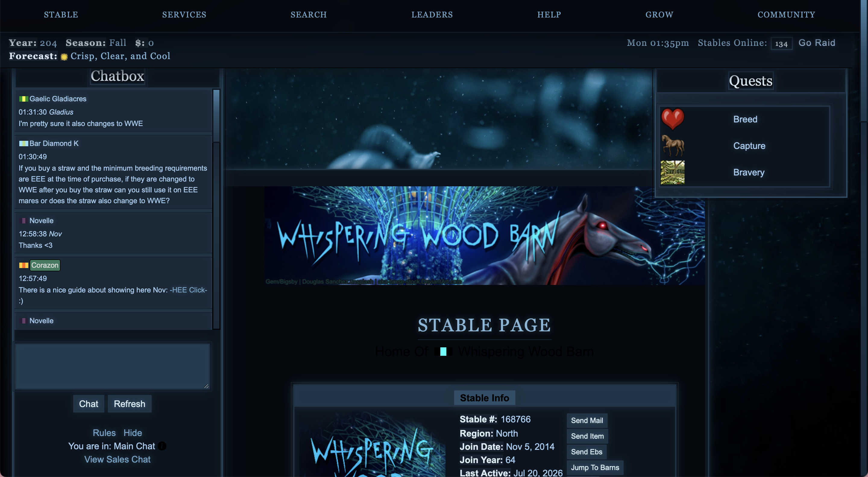
Task: Click the brown horse Capture quest icon
Action: [673, 146]
